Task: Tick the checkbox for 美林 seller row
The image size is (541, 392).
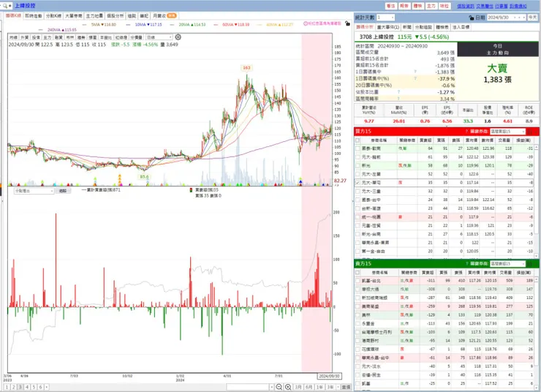Action: [x=357, y=315]
